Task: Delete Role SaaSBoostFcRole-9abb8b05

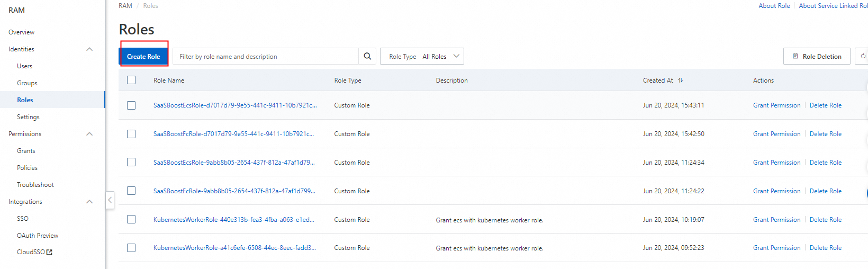Action: point(825,191)
